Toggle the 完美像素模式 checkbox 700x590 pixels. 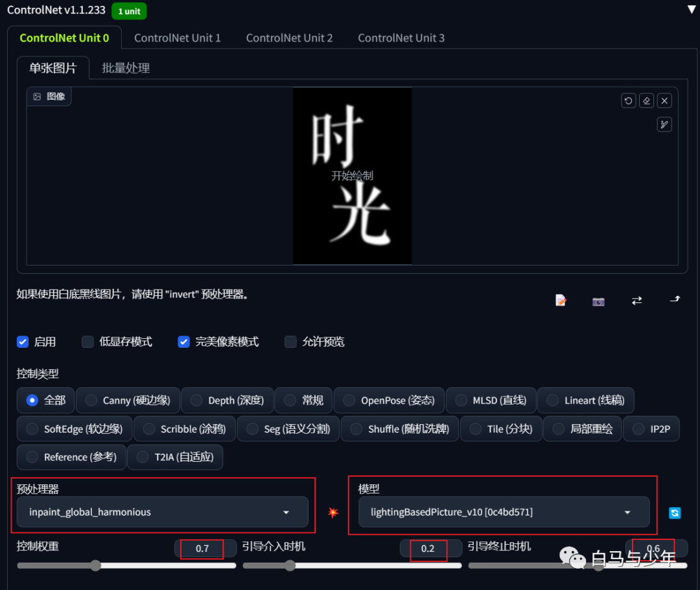183,342
